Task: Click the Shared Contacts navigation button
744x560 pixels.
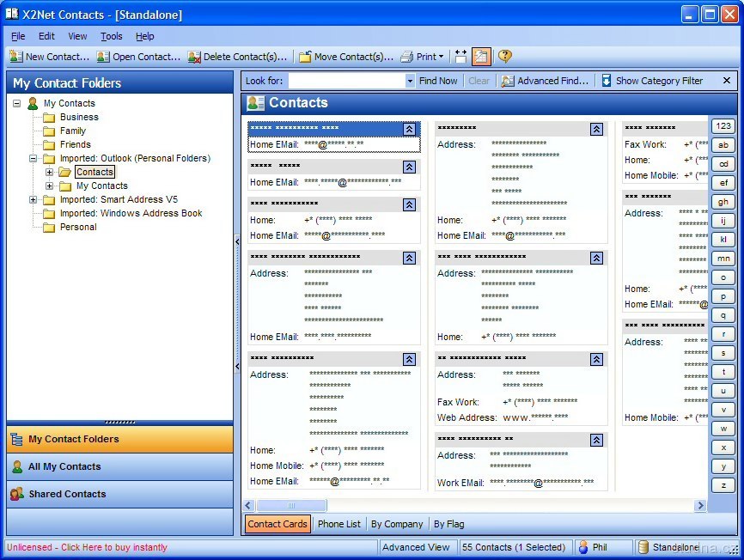Action: click(x=119, y=494)
